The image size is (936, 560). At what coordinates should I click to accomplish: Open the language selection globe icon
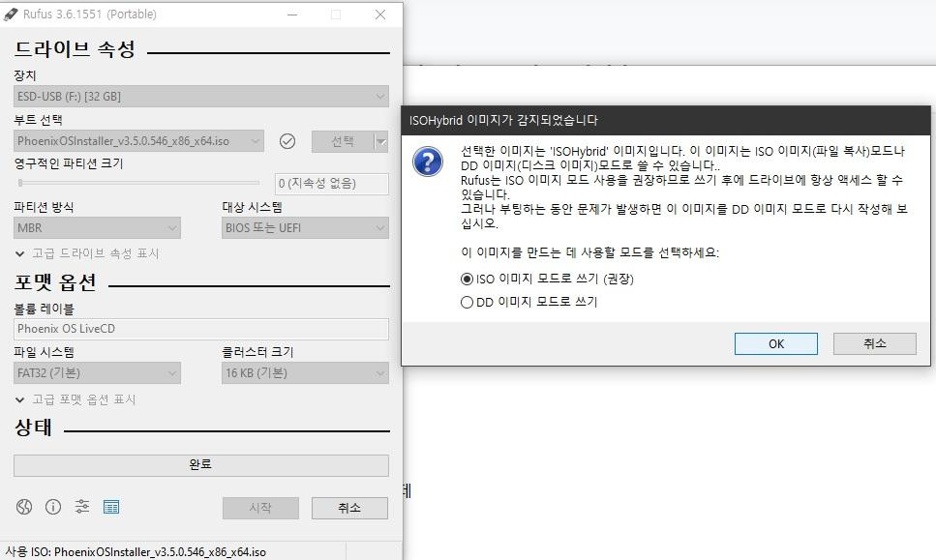click(24, 506)
